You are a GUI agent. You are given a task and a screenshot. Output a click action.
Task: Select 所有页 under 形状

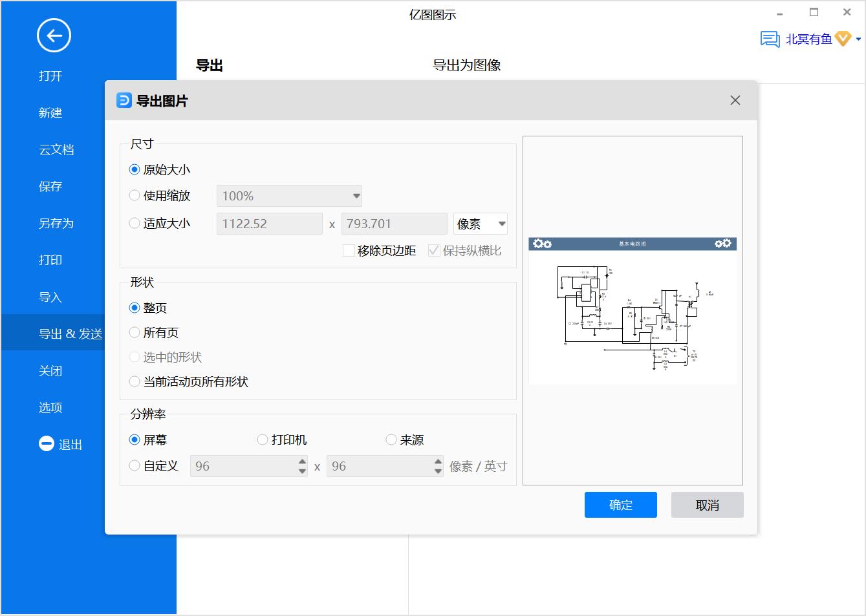[x=134, y=332]
